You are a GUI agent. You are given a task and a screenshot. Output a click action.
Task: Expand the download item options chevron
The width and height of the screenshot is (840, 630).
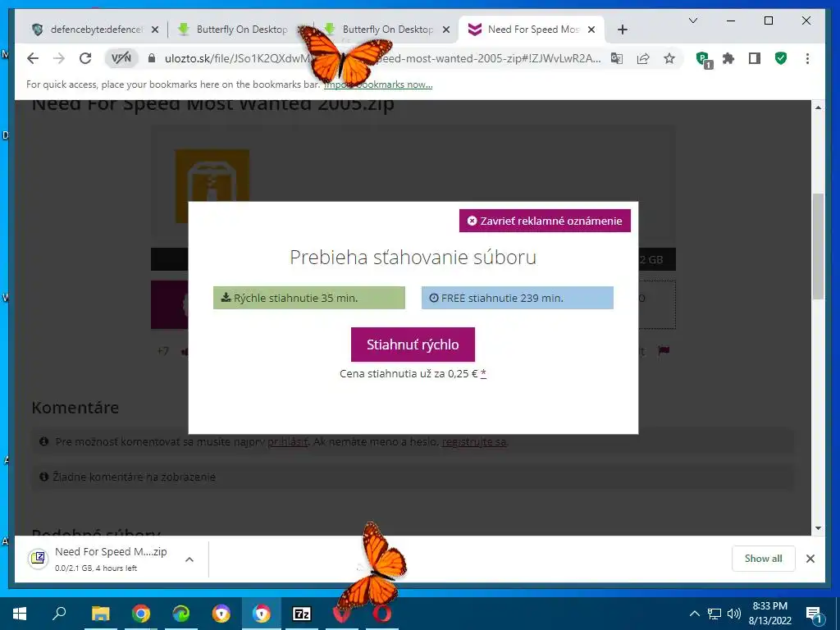189,559
